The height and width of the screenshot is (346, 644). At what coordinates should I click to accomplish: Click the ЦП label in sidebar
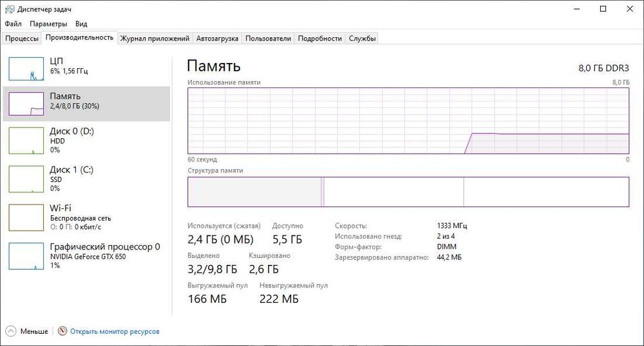tap(56, 61)
